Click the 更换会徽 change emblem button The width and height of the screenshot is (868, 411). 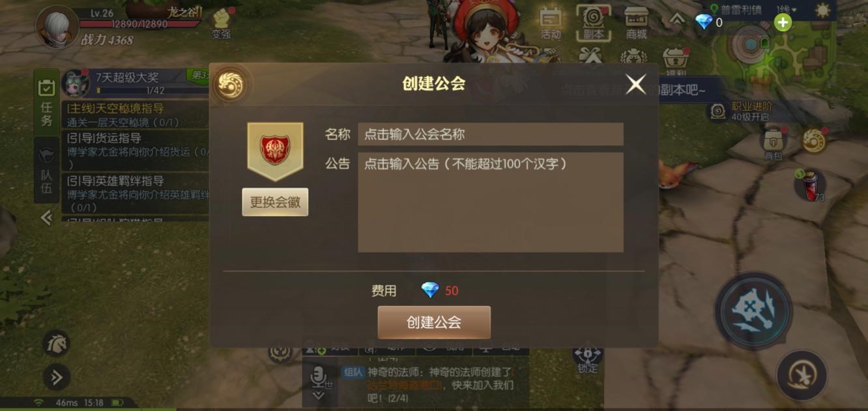click(275, 202)
